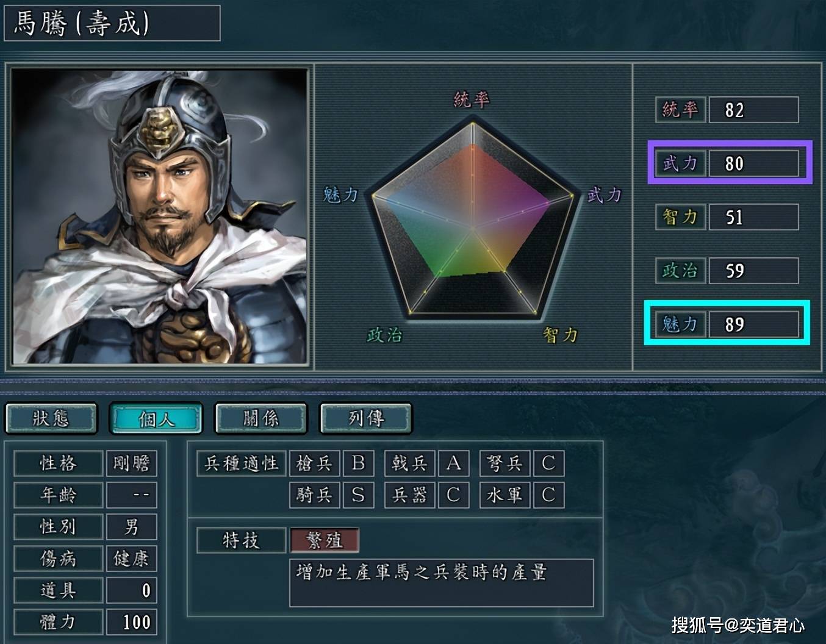Click the 水軍 troop type label
Screen dimensions: 826x644
pos(505,495)
